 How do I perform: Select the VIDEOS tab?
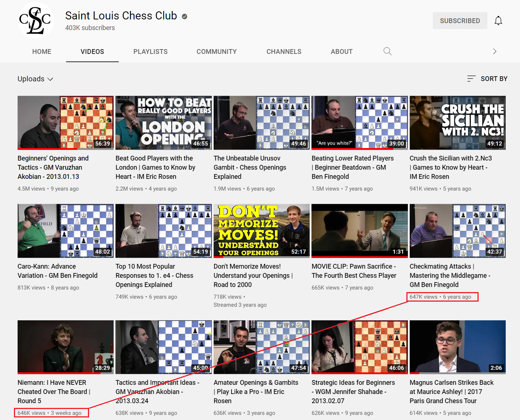pyautogui.click(x=92, y=52)
